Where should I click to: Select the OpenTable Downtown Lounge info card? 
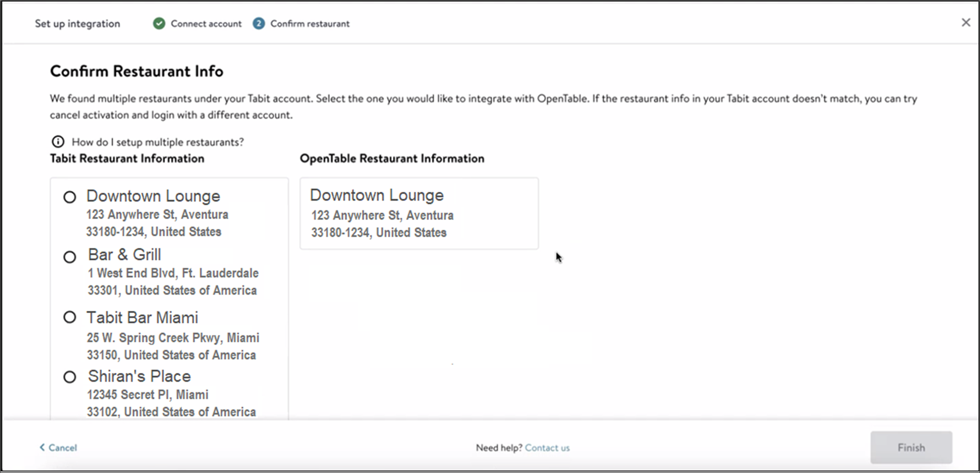point(419,213)
